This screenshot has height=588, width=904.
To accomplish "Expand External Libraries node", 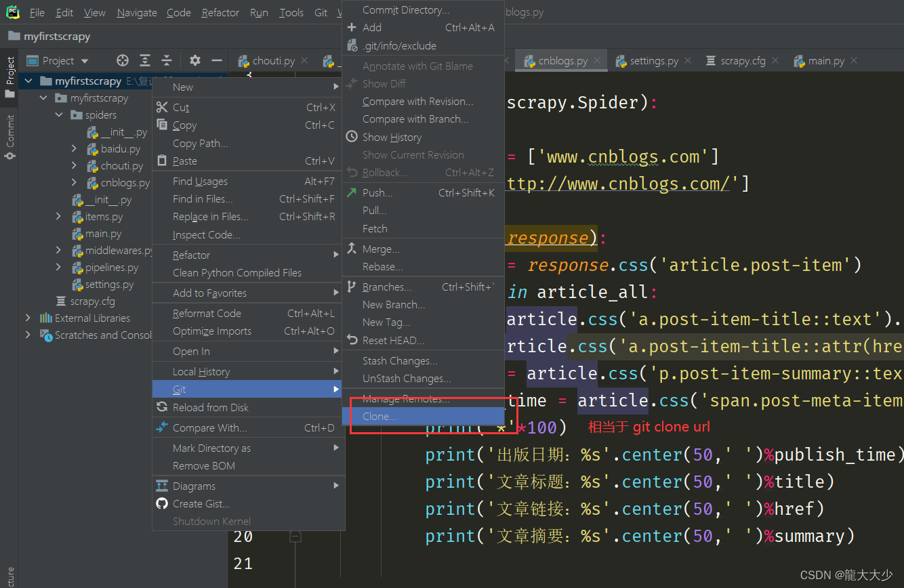I will [x=28, y=318].
